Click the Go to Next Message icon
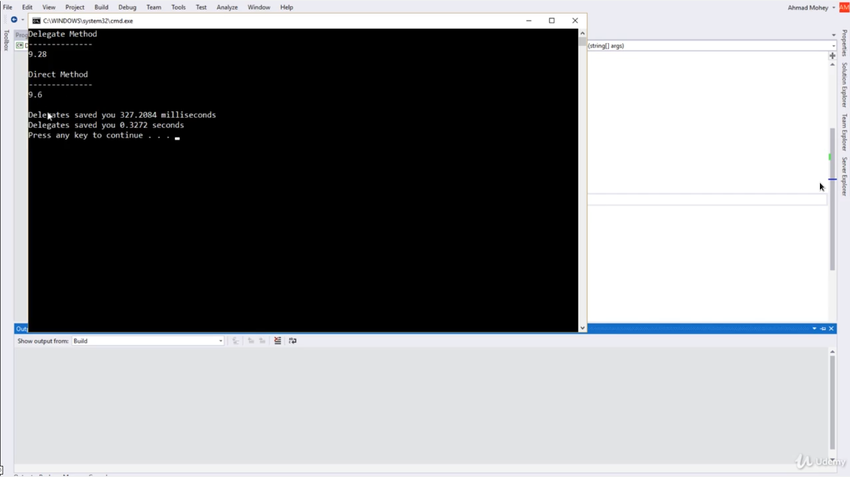 coord(262,341)
